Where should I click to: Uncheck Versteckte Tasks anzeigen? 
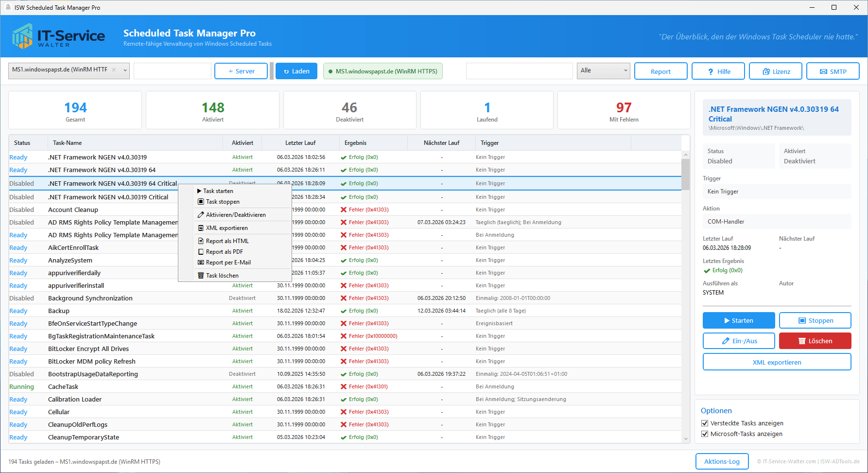[x=705, y=423]
